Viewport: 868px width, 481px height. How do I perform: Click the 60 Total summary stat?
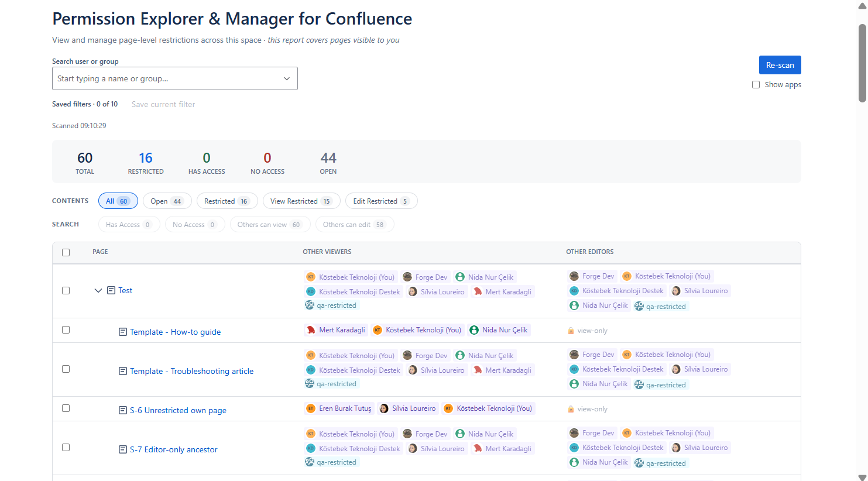click(x=85, y=163)
